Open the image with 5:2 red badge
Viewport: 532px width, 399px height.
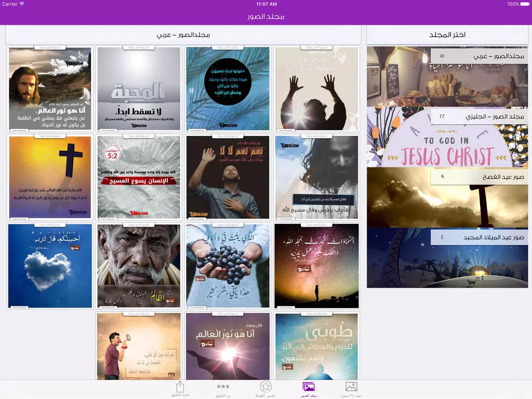[x=139, y=177]
